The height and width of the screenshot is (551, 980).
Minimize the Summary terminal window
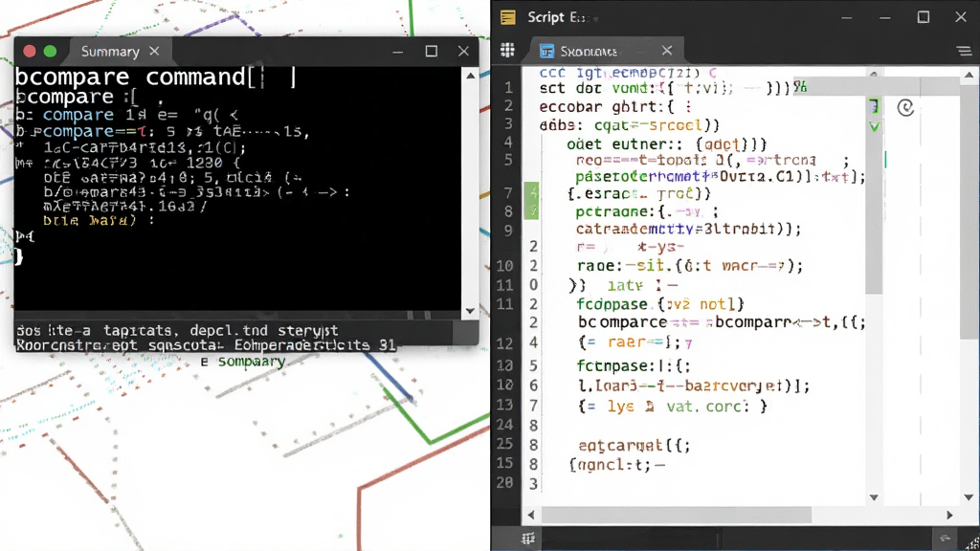[x=397, y=52]
